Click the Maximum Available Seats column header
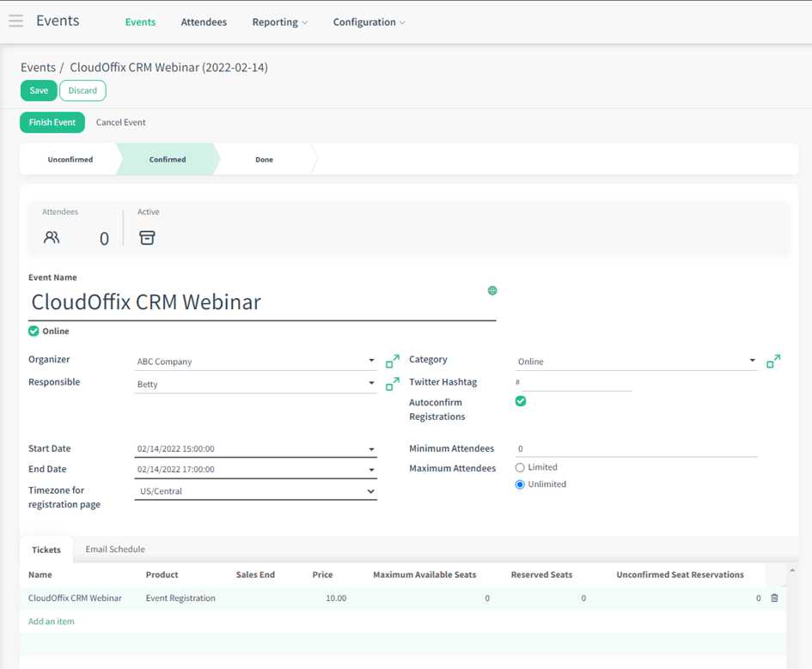Image resolution: width=812 pixels, height=669 pixels. [x=424, y=575]
